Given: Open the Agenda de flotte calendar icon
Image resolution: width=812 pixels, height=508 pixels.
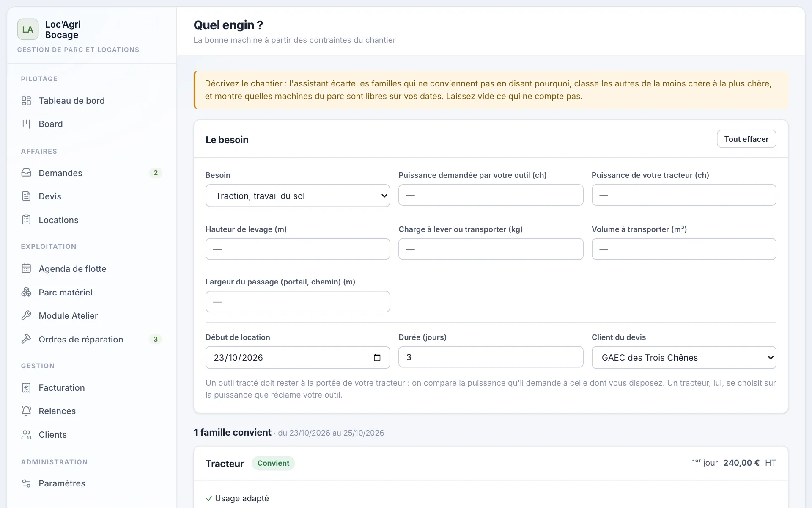Looking at the screenshot, I should click(26, 268).
